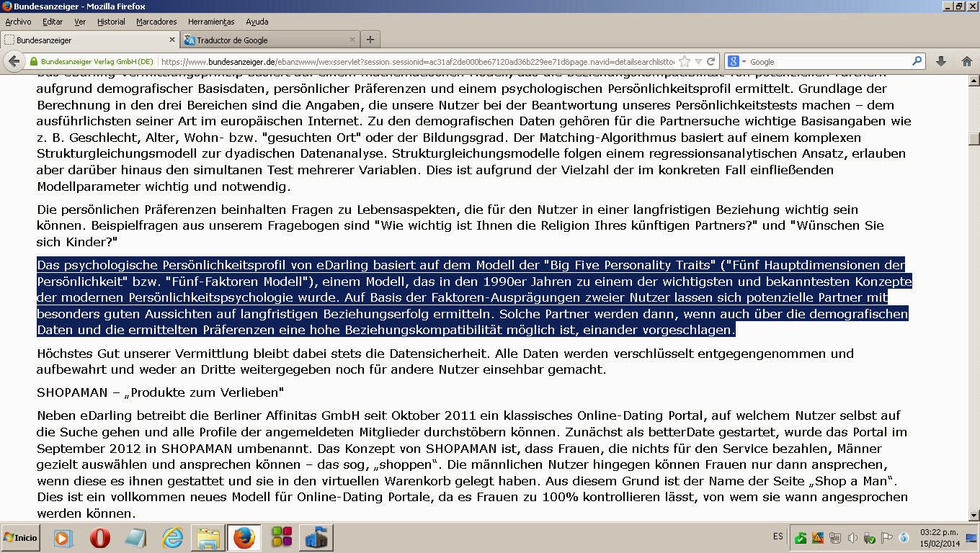Open the clock showing 03:22 p.m.
The image size is (980, 553).
939,538
